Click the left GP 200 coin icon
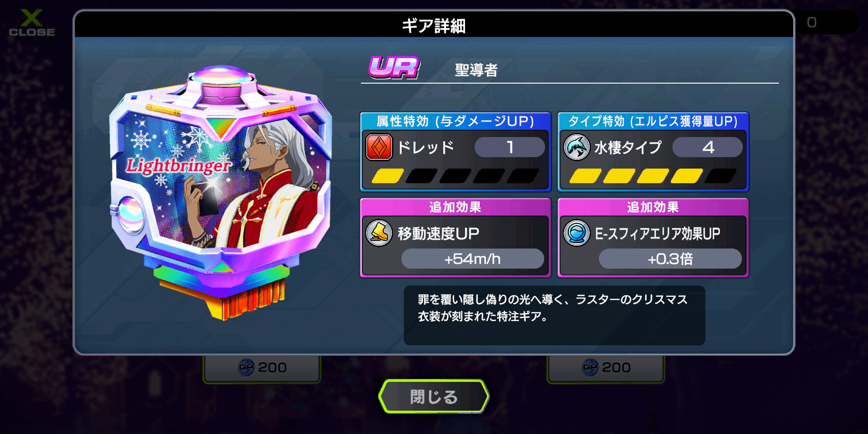The width and height of the screenshot is (868, 434). 246,367
